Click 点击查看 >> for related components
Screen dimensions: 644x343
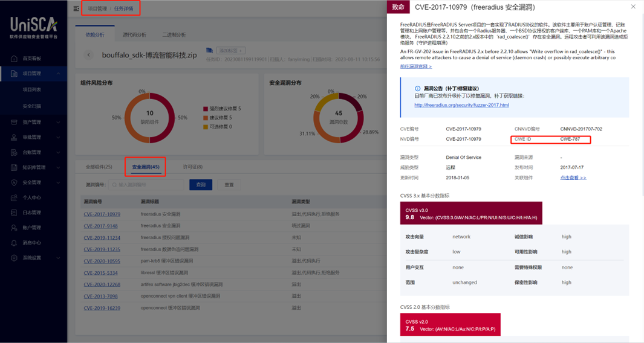573,178
